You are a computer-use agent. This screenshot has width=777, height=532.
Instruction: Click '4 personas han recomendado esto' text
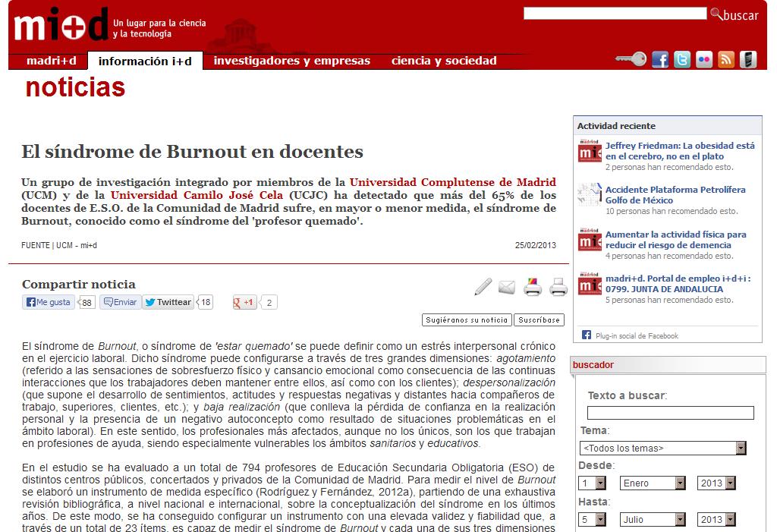click(x=669, y=256)
